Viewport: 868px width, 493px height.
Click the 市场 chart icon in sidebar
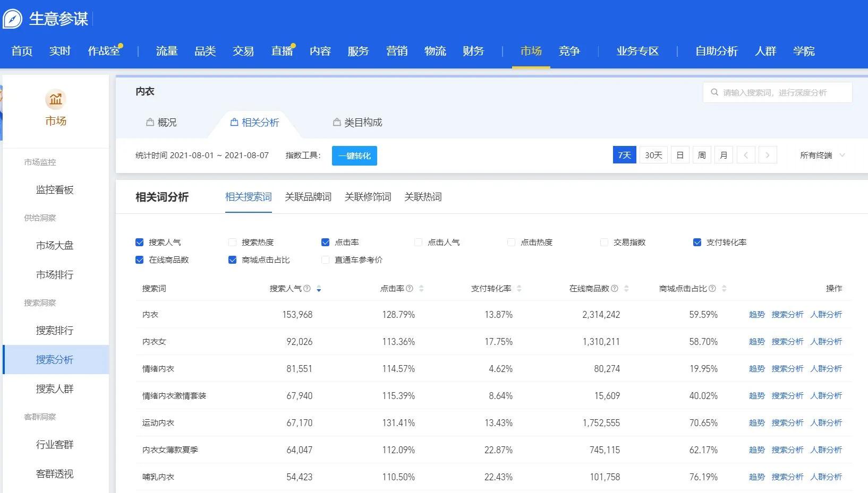[56, 99]
